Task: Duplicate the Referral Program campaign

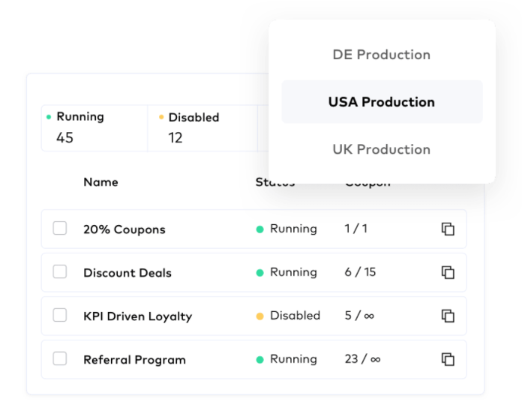Action: pyautogui.click(x=448, y=359)
